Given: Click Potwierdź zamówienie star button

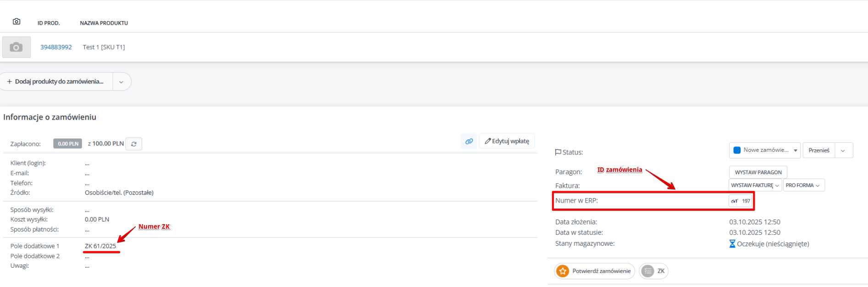Looking at the screenshot, I should [x=594, y=271].
